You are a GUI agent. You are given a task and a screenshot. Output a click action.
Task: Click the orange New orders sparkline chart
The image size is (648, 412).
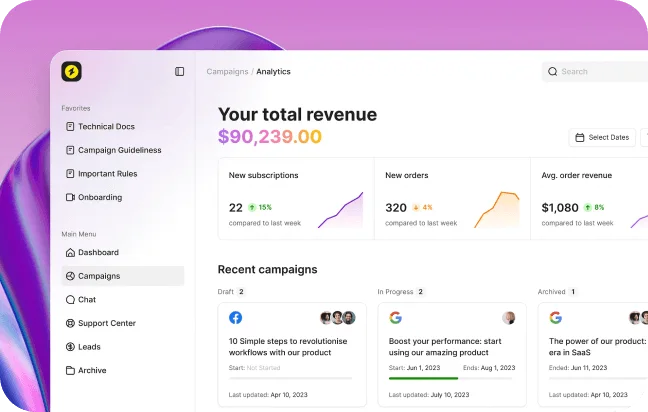pos(497,210)
